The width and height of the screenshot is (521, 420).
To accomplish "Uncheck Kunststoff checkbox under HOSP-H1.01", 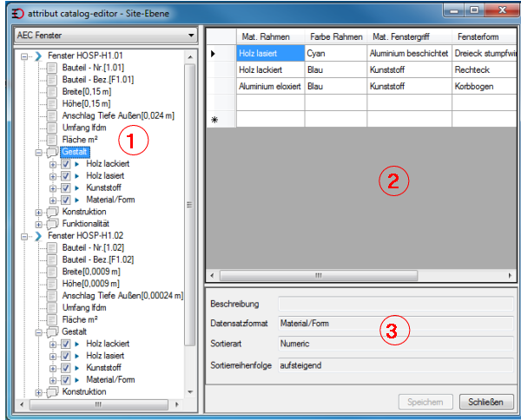I will [65, 188].
